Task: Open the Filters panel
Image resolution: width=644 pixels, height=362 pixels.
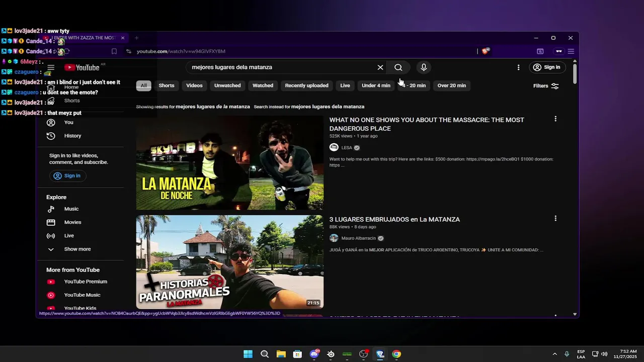Action: coord(546,86)
